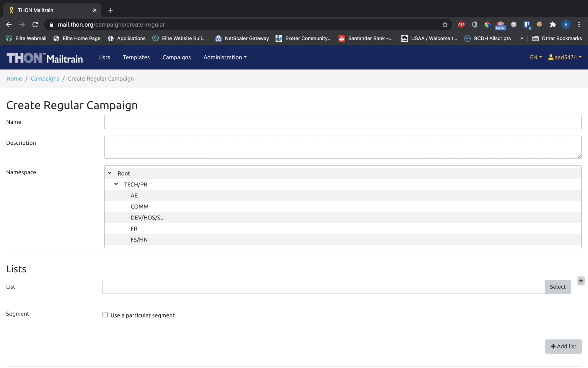Select the TECH/PR namespace label

click(135, 184)
